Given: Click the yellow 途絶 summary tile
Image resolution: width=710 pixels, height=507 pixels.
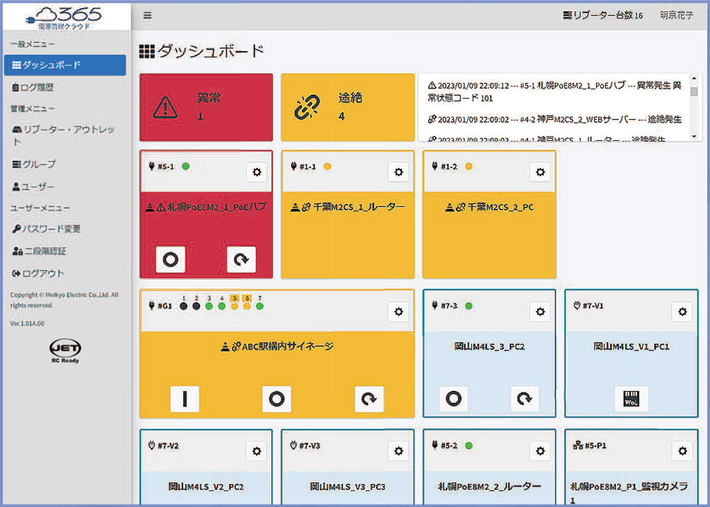Looking at the screenshot, I should pyautogui.click(x=347, y=107).
